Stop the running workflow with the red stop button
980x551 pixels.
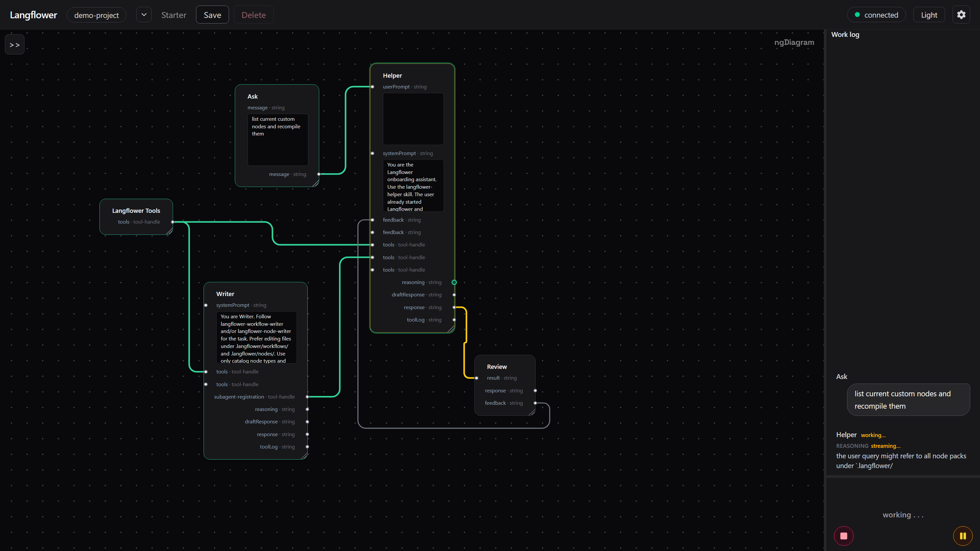point(843,536)
